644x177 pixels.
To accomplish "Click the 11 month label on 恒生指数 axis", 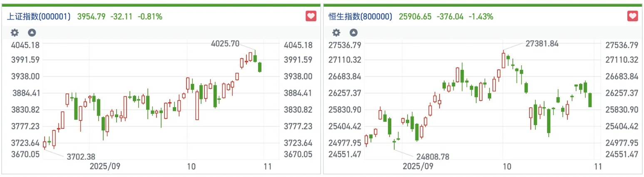I will click(597, 167).
